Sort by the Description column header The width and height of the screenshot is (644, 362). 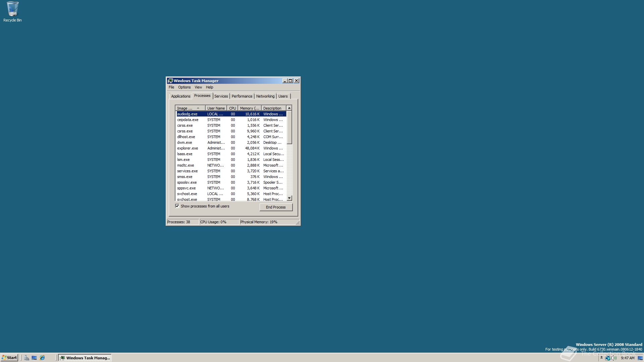tap(274, 108)
